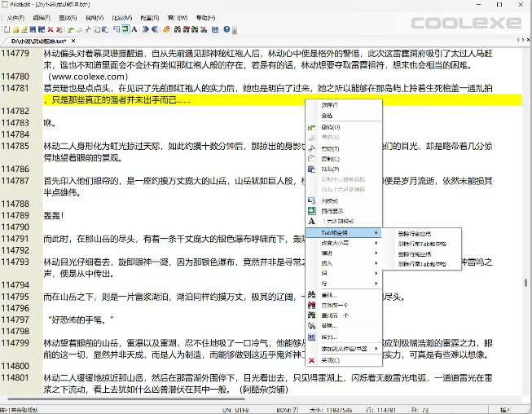Choose 选择行 in the context menu
This screenshot has height=414, width=532.
pyautogui.click(x=344, y=105)
